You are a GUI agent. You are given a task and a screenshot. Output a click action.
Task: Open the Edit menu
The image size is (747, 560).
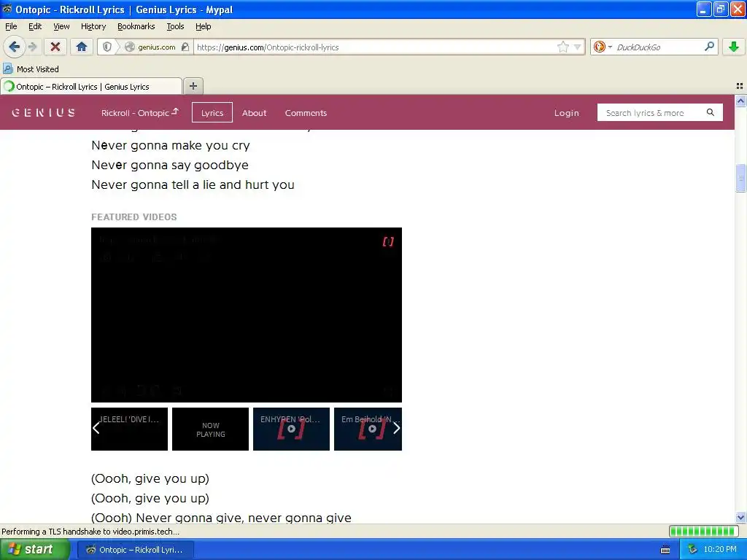35,26
